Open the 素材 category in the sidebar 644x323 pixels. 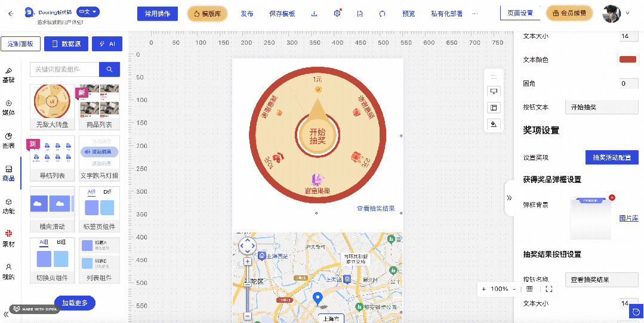[8, 239]
